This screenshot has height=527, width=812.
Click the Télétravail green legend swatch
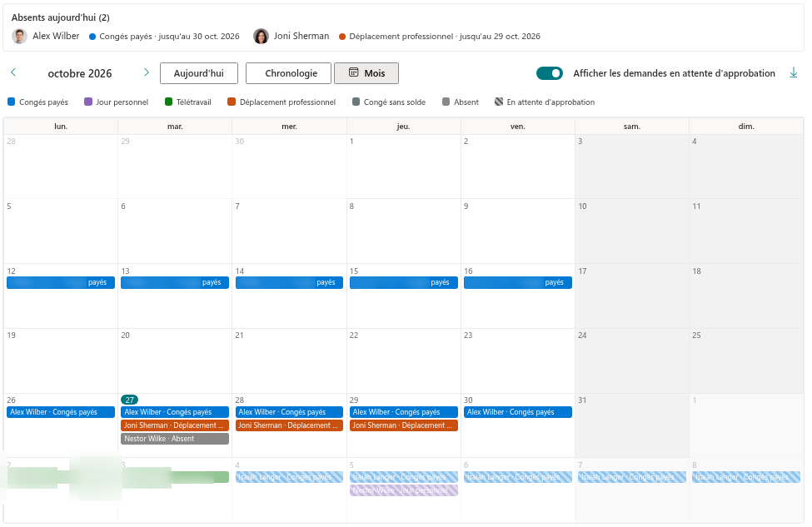pos(168,102)
